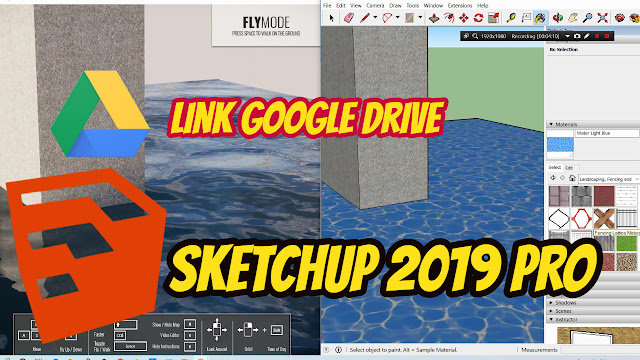Click the Measurements input box
Viewport: 640px width, 360px height.
[x=600, y=350]
